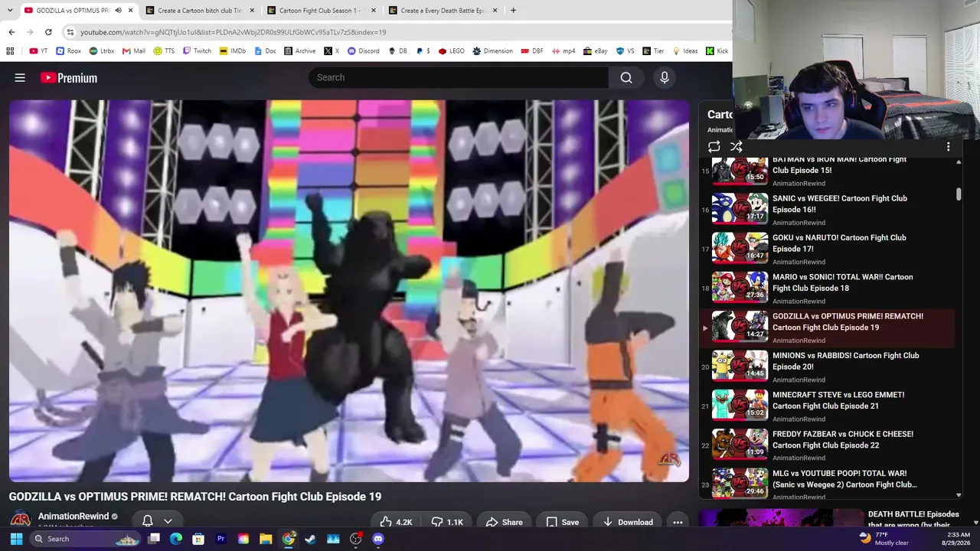Viewport: 980px width, 551px height.
Task: Open the Ideas bookmark
Action: [x=685, y=51]
